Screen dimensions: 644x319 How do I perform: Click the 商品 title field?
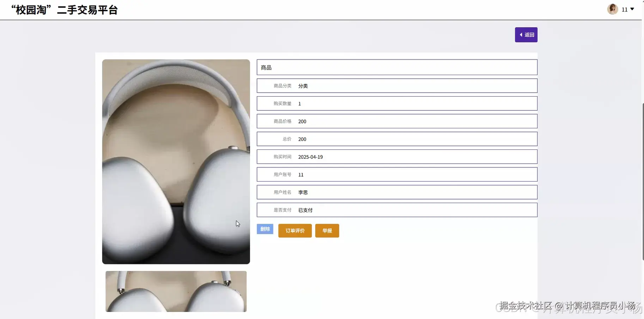(x=397, y=67)
